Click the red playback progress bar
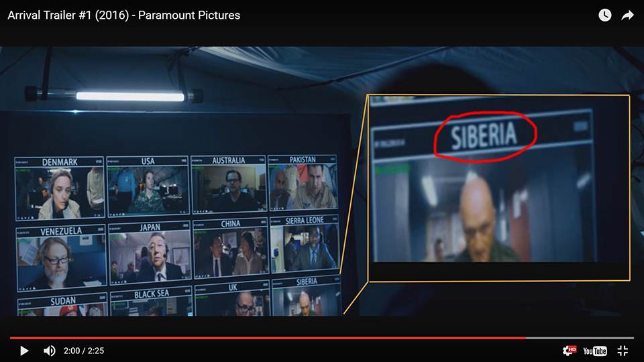Image resolution: width=644 pixels, height=362 pixels. tap(268, 338)
